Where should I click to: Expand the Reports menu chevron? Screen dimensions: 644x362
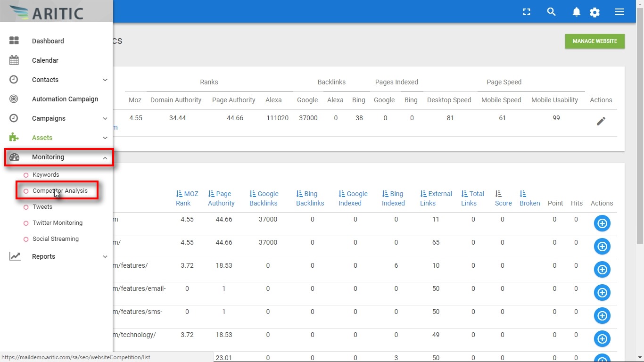105,256
